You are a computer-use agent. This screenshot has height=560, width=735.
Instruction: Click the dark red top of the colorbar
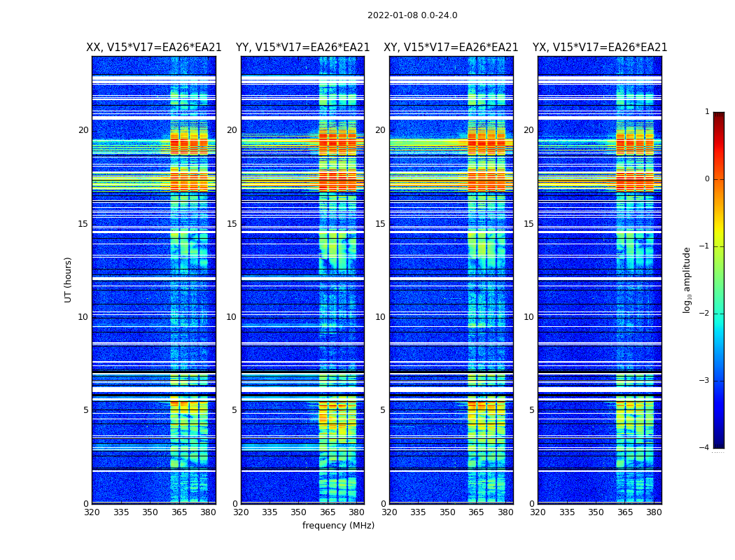point(718,115)
